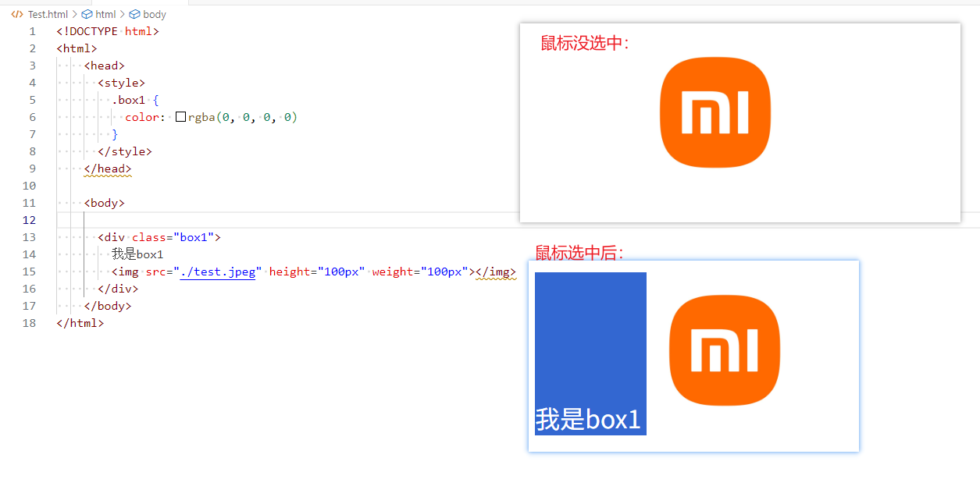Click line number 12 in the gutter
Viewport: 980px width, 497px height.
point(30,220)
